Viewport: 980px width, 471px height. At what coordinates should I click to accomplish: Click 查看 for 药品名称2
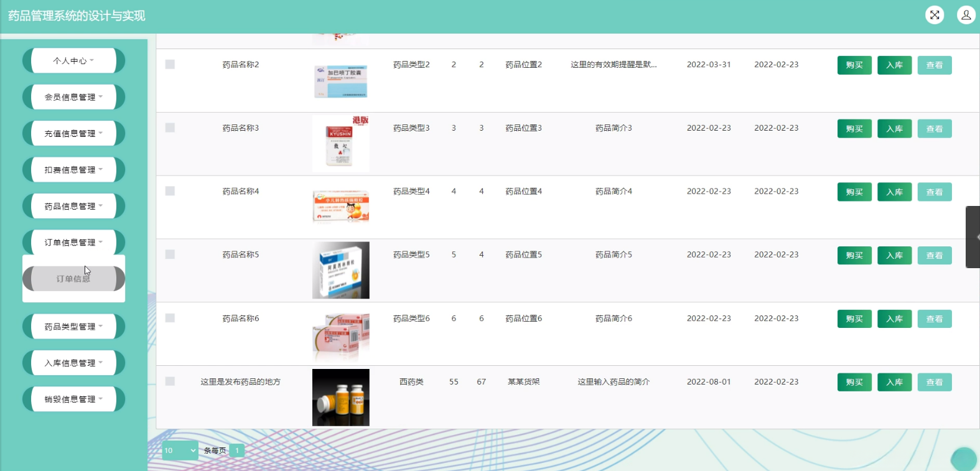(935, 65)
